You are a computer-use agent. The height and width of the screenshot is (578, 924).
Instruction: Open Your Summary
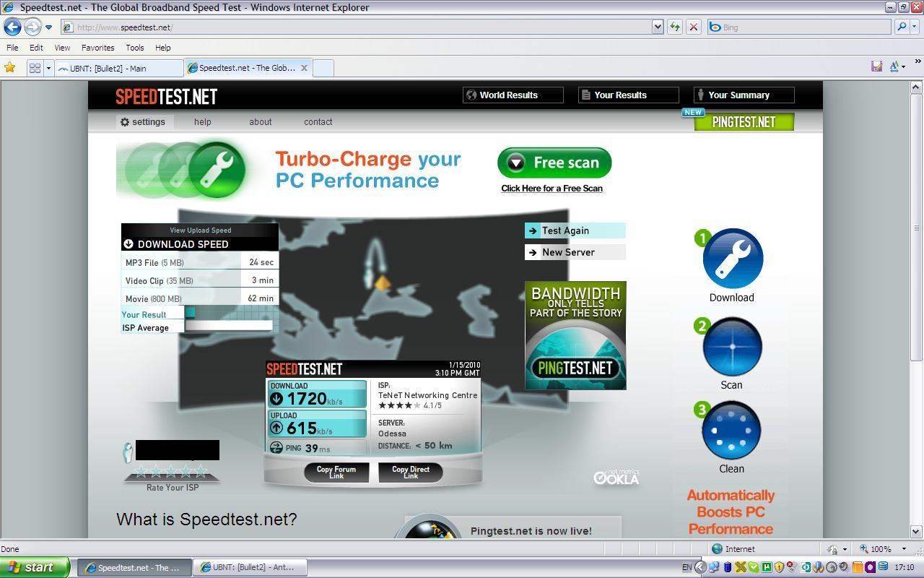tap(744, 95)
